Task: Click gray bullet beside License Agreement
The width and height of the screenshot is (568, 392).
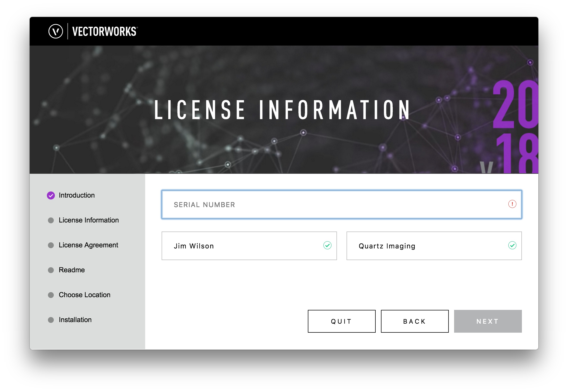Action: pyautogui.click(x=51, y=245)
